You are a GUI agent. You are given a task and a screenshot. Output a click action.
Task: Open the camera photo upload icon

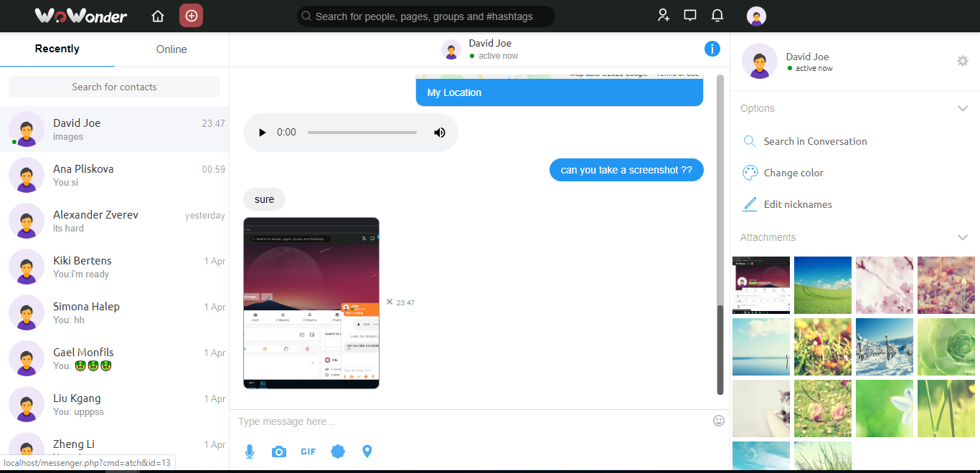coord(279,451)
